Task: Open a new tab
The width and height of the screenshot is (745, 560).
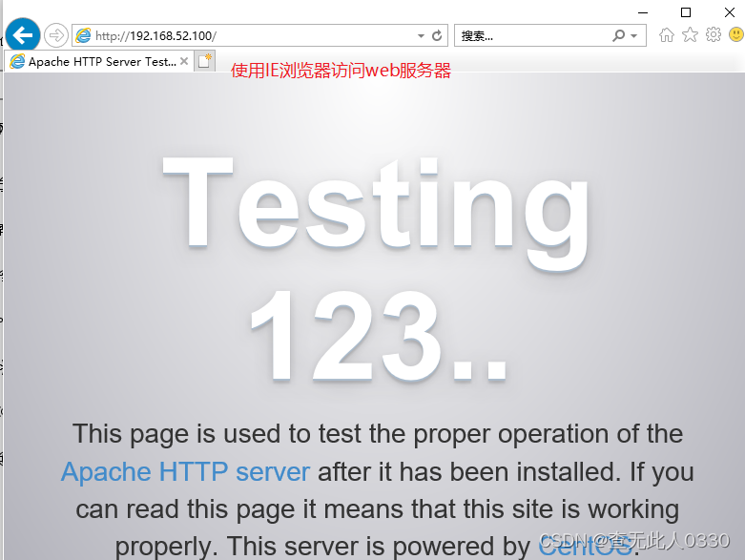Action: [x=205, y=61]
